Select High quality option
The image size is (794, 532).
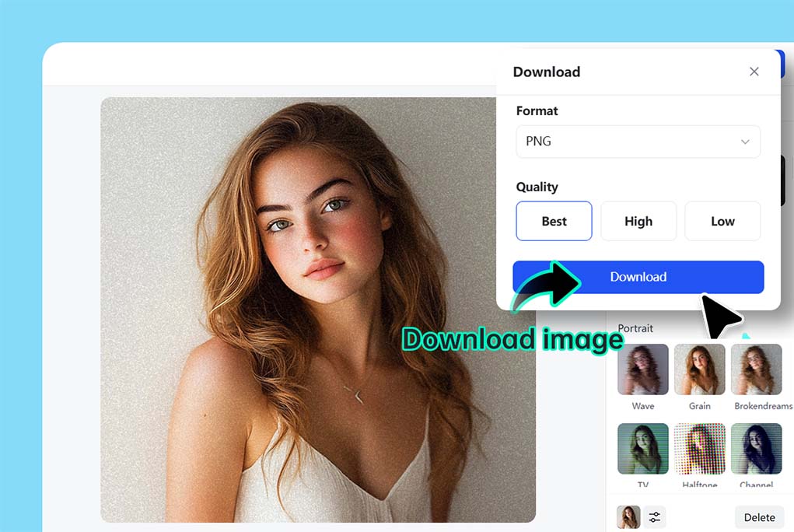tap(638, 221)
